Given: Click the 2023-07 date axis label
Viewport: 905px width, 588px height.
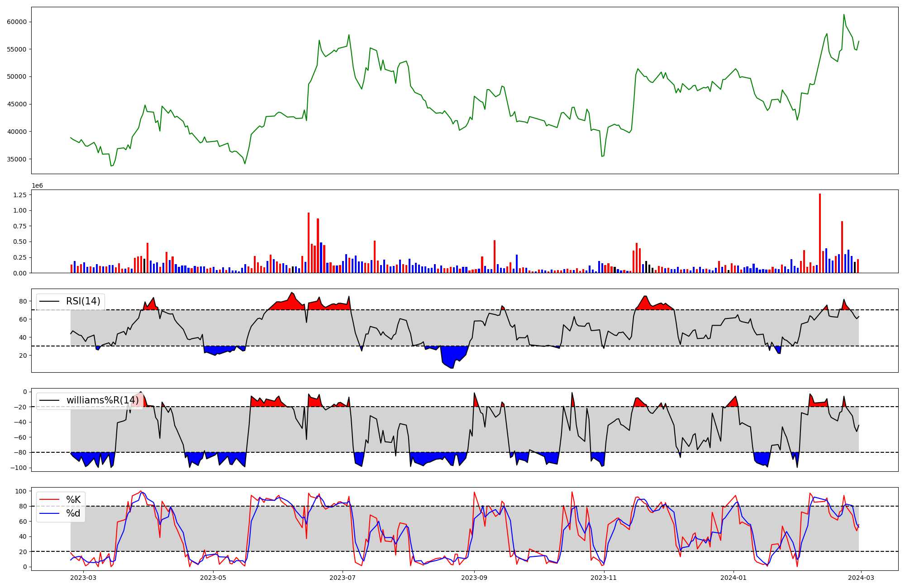Looking at the screenshot, I should pos(343,577).
